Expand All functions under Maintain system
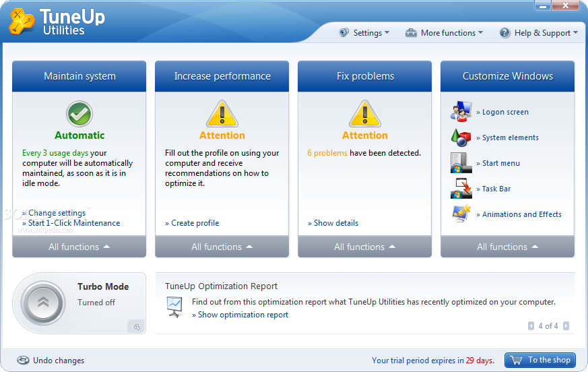 point(79,247)
